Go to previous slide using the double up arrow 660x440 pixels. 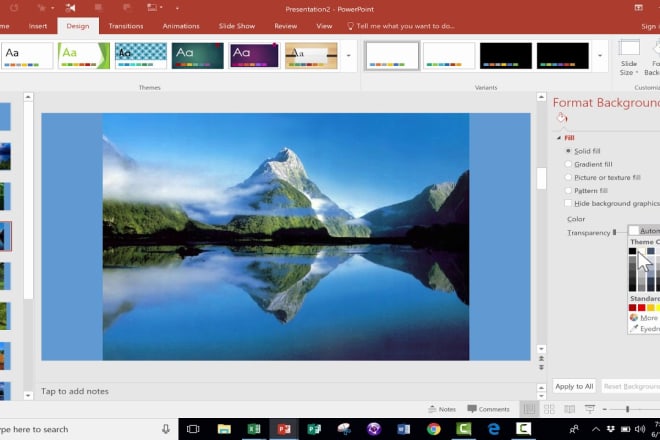(541, 358)
